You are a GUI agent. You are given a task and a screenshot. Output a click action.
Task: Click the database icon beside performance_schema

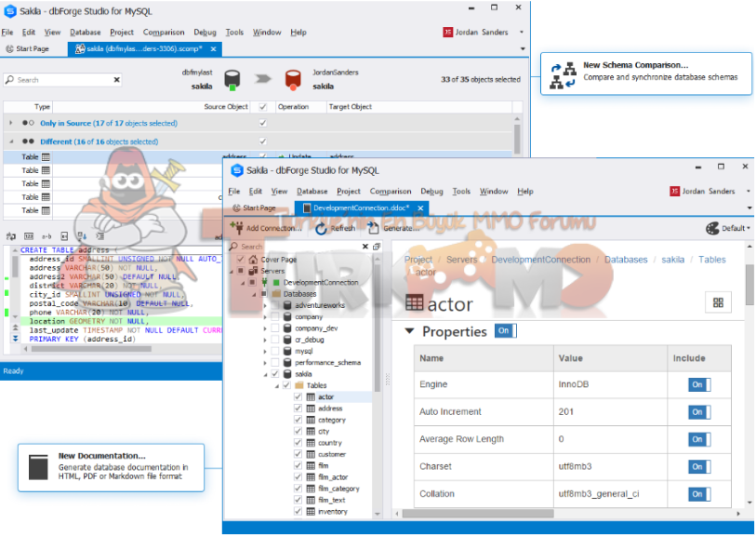tap(287, 362)
